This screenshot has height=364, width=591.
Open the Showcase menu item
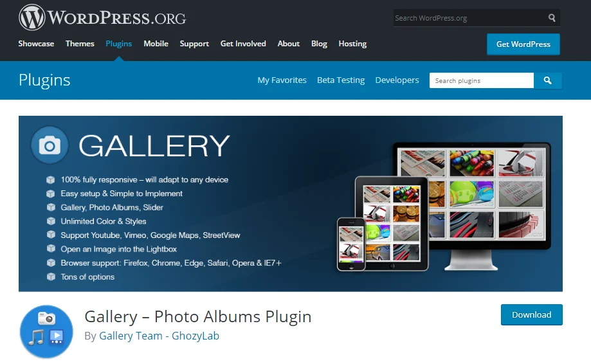point(36,44)
